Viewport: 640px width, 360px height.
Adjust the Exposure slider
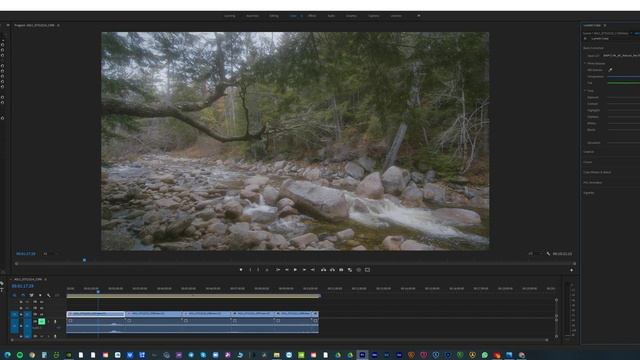pyautogui.click(x=624, y=98)
